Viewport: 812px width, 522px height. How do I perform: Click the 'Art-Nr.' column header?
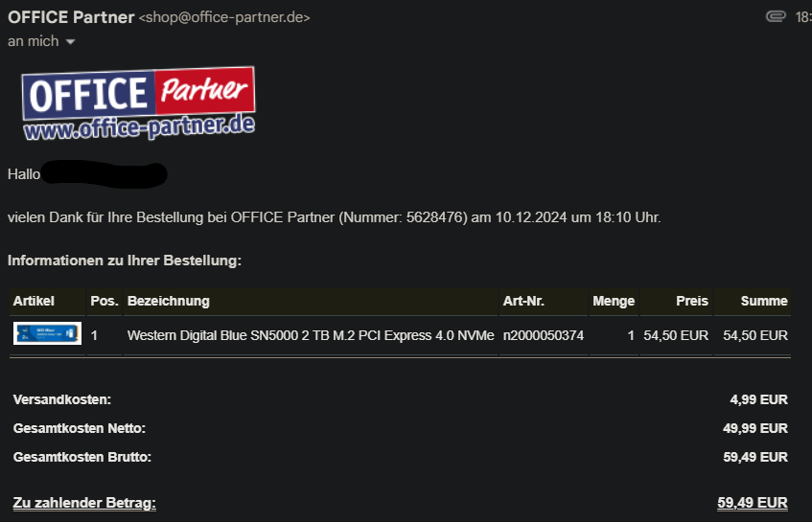pos(523,301)
